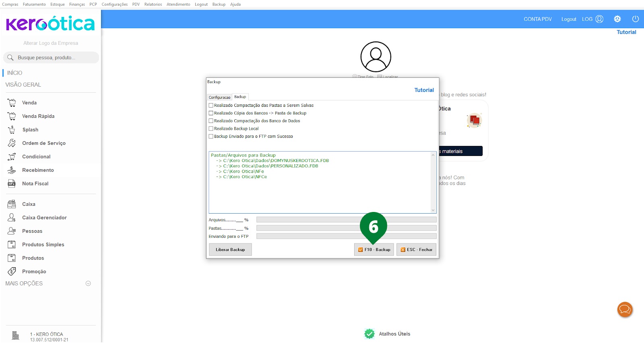Screen dimensions: 644x343
Task: Open the orange chat support bubble
Action: pyautogui.click(x=625, y=310)
